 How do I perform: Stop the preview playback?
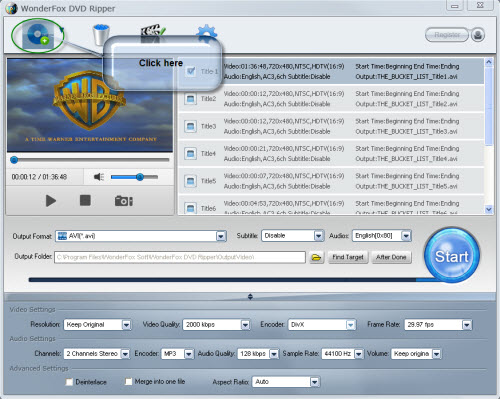pos(85,200)
